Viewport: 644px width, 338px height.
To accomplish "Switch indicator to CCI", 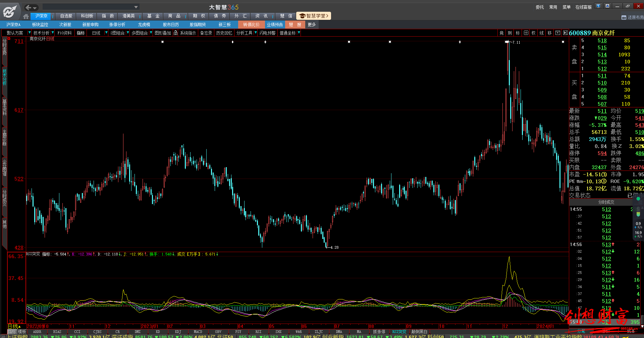I will tap(77, 332).
